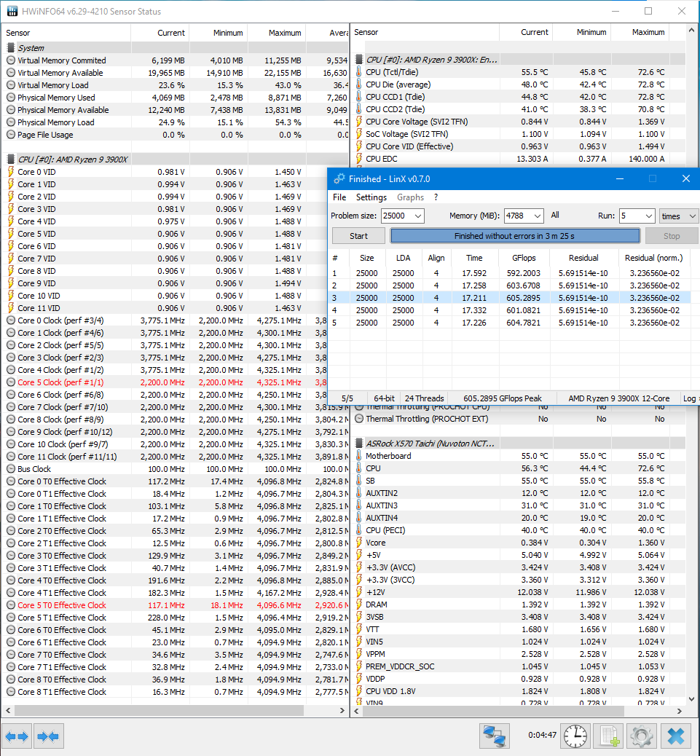Viewport: 700px width, 756px height.
Task: Open the Problem size dropdown in LinX
Action: (x=418, y=216)
